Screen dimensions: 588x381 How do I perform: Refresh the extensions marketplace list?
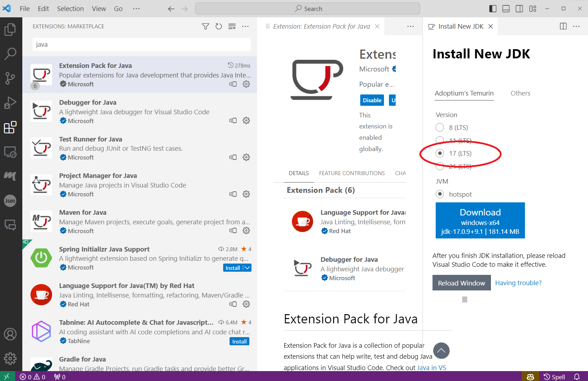(x=219, y=26)
